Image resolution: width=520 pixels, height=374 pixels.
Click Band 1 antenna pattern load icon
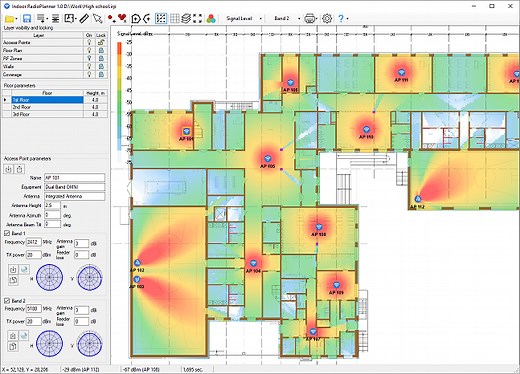click(x=13, y=269)
